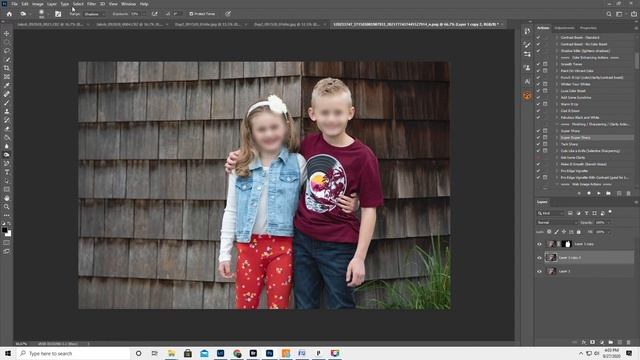Open the Windows Start menu
Screen dimensions: 640x360
[8, 353]
